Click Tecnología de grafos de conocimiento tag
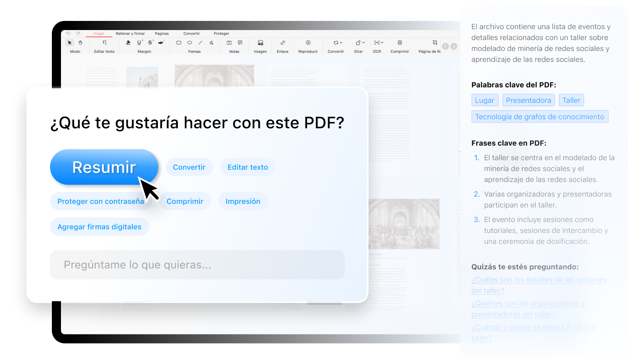Screen dimensions: 637x364 click(x=540, y=116)
